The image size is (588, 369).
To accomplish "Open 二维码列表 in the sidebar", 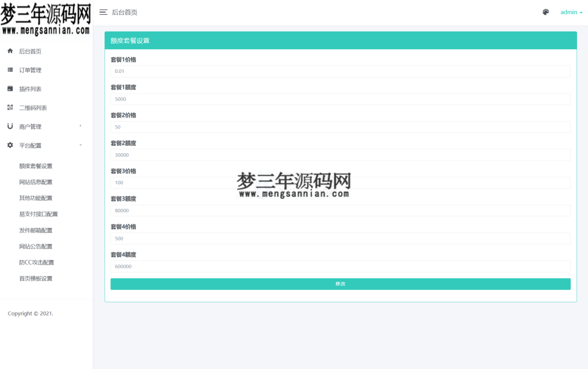I will tap(33, 107).
